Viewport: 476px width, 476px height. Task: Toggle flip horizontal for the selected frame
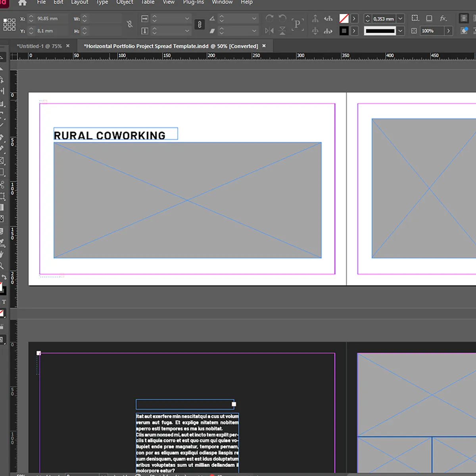269,31
